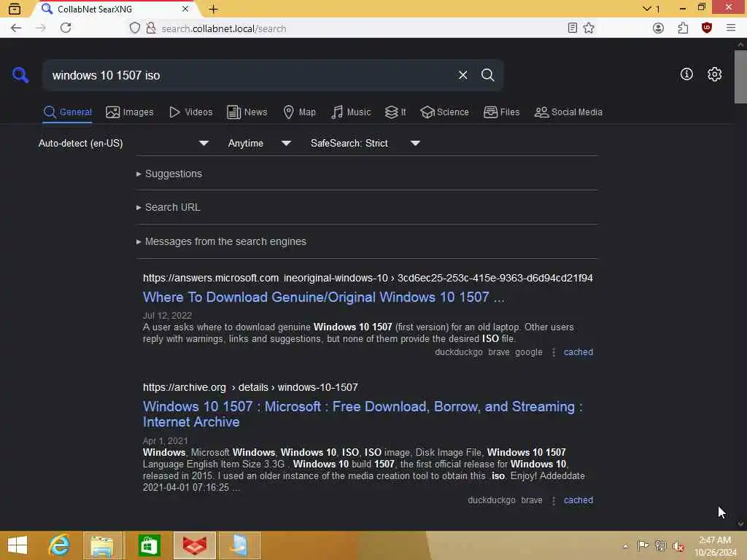The width and height of the screenshot is (747, 560).
Task: Open the SafeSearch: Strict dropdown
Action: (365, 144)
